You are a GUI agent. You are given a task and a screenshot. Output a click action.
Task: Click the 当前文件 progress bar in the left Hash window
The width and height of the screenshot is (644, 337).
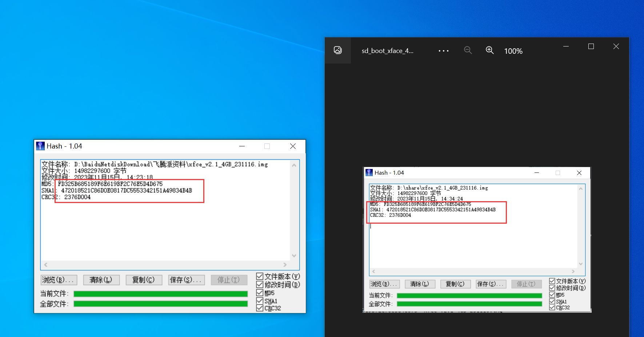[161, 294]
